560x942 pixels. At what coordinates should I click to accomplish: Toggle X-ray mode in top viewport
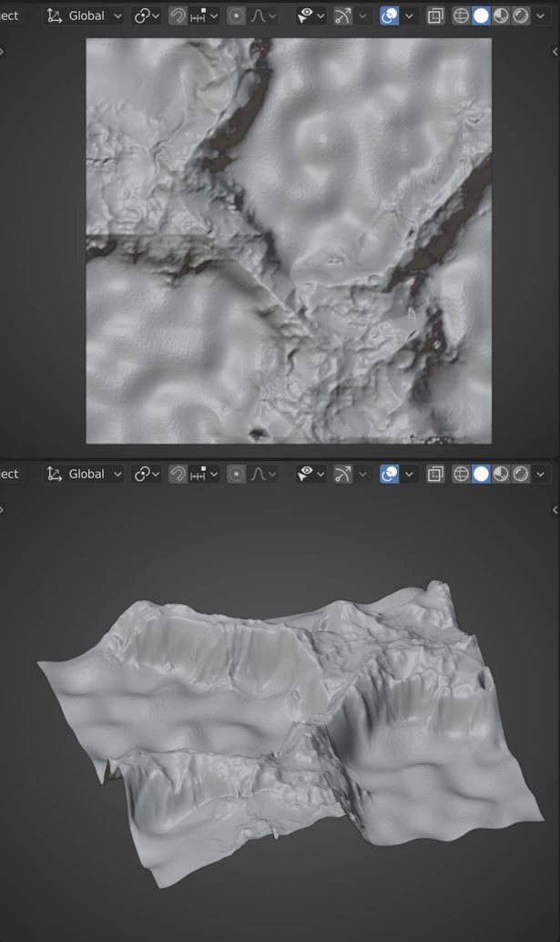[x=435, y=15]
